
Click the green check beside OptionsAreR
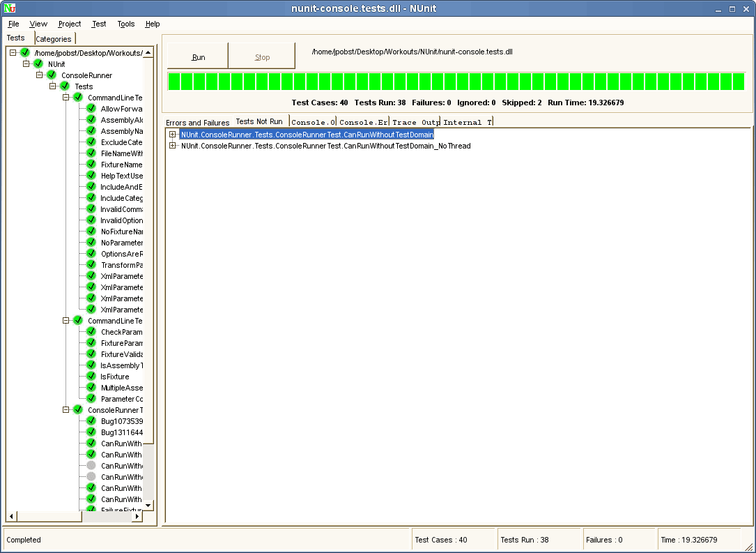click(x=91, y=253)
